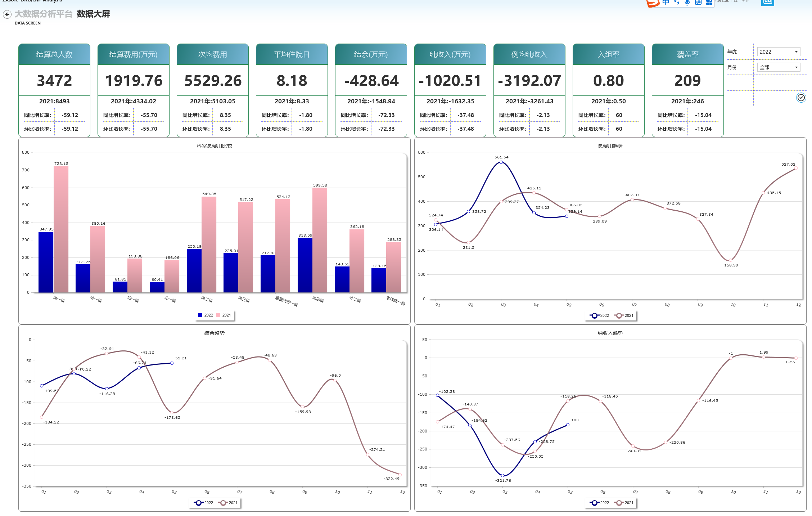Click the Sogou microphone voice input icon
Viewport: 812px width, 516px height.
coord(687,3)
